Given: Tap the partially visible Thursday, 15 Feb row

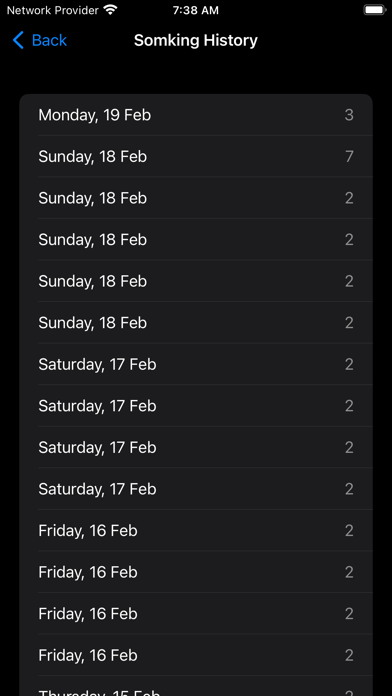Looking at the screenshot, I should click(x=196, y=686).
